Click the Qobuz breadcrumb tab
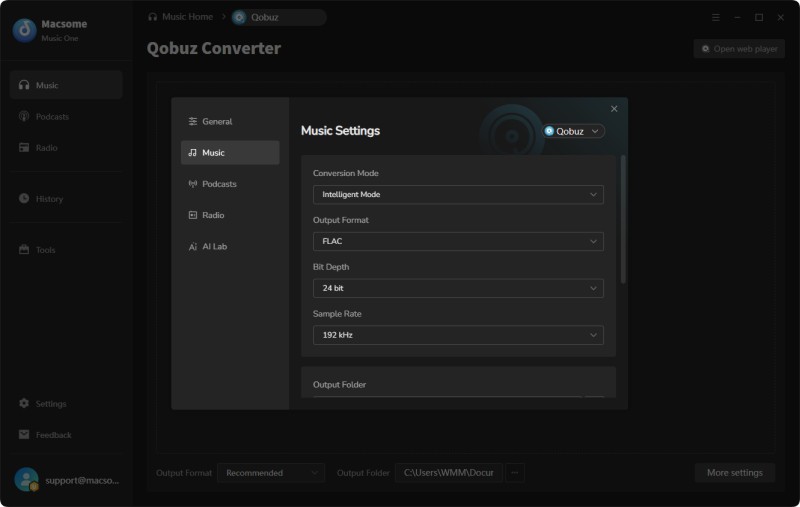 point(279,17)
